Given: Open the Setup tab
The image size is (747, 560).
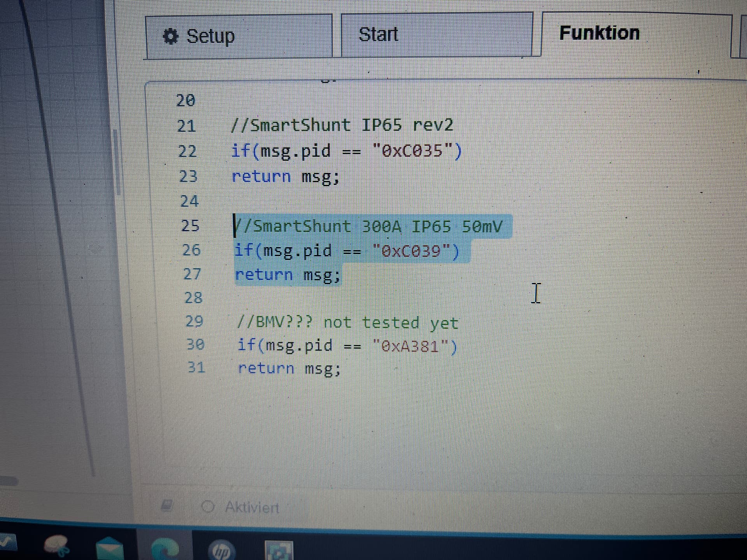Looking at the screenshot, I should pos(238,36).
